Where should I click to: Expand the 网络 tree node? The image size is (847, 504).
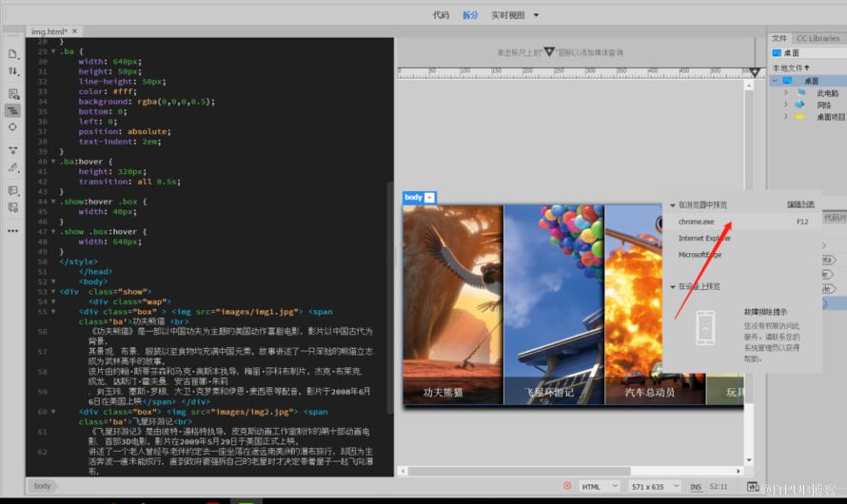[x=786, y=105]
